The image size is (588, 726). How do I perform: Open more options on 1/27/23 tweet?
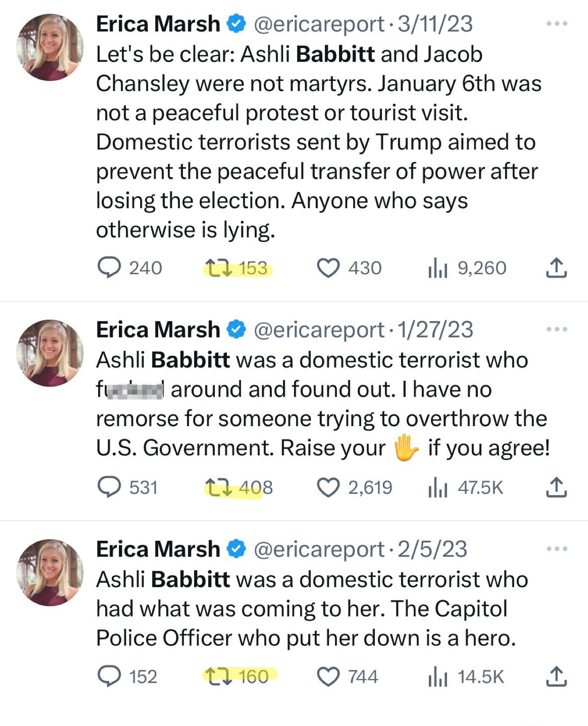557,329
